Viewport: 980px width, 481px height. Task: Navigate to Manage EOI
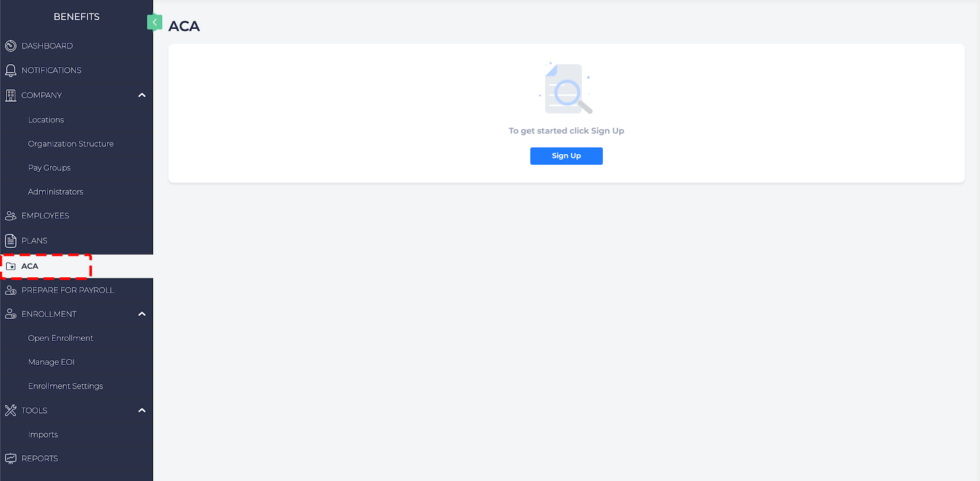click(51, 362)
